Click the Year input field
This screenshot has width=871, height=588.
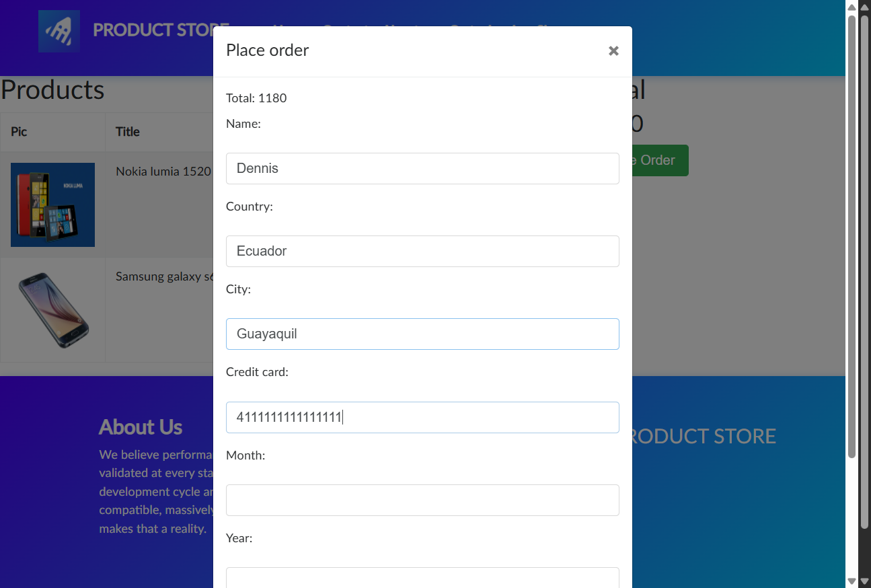tap(422, 577)
